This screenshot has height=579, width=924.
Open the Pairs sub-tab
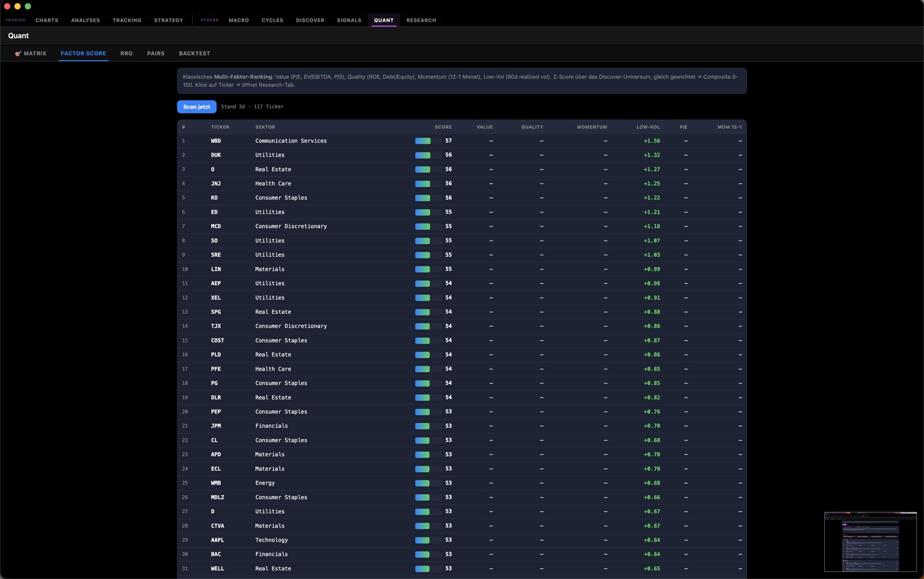pyautogui.click(x=156, y=53)
